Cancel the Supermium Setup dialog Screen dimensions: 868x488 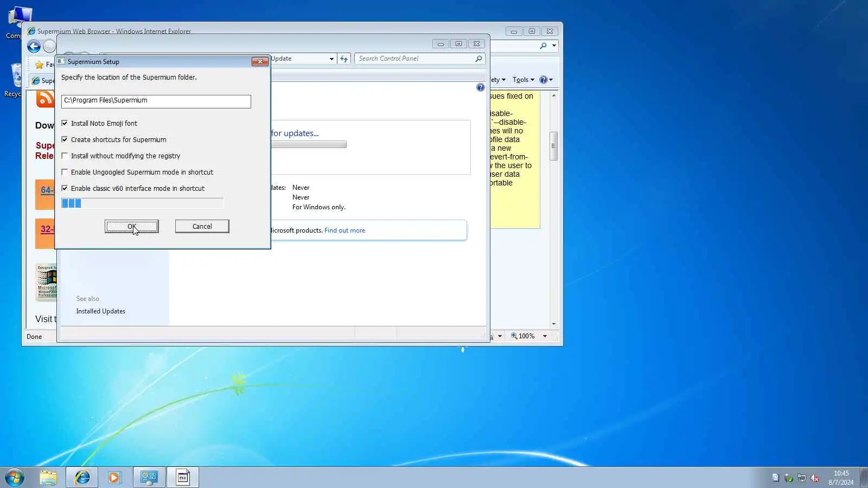[x=202, y=227]
